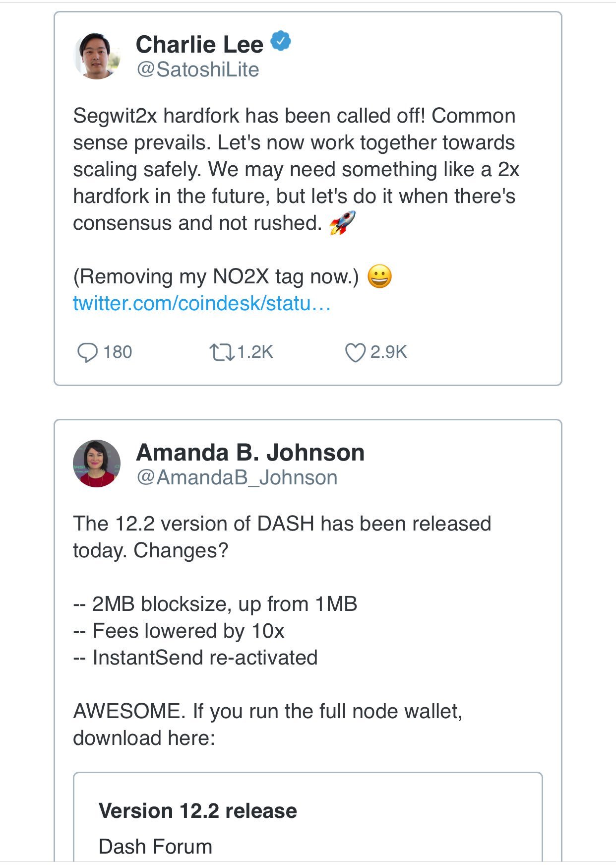Like the tweet with the heart icon
Screen dimensions: 616x865
pos(355,353)
